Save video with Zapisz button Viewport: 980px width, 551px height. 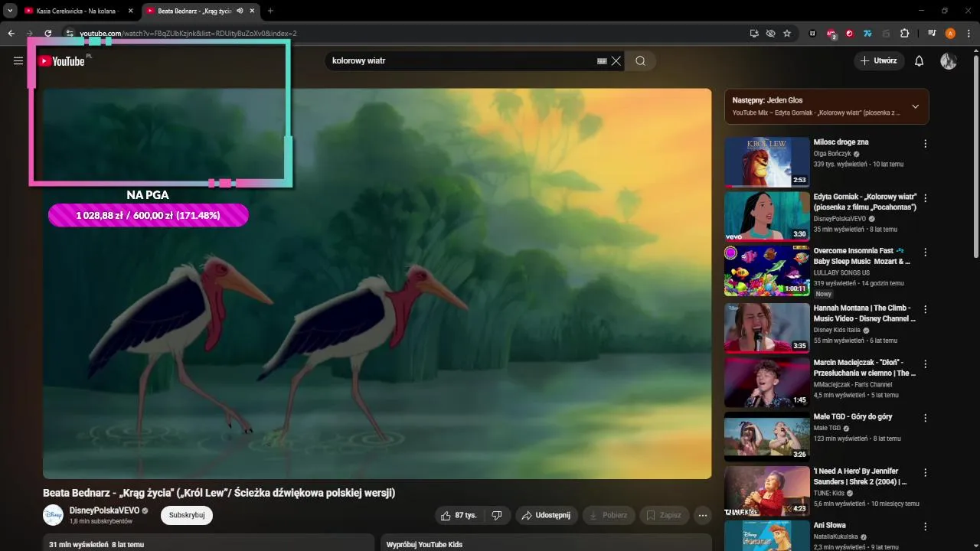point(664,515)
